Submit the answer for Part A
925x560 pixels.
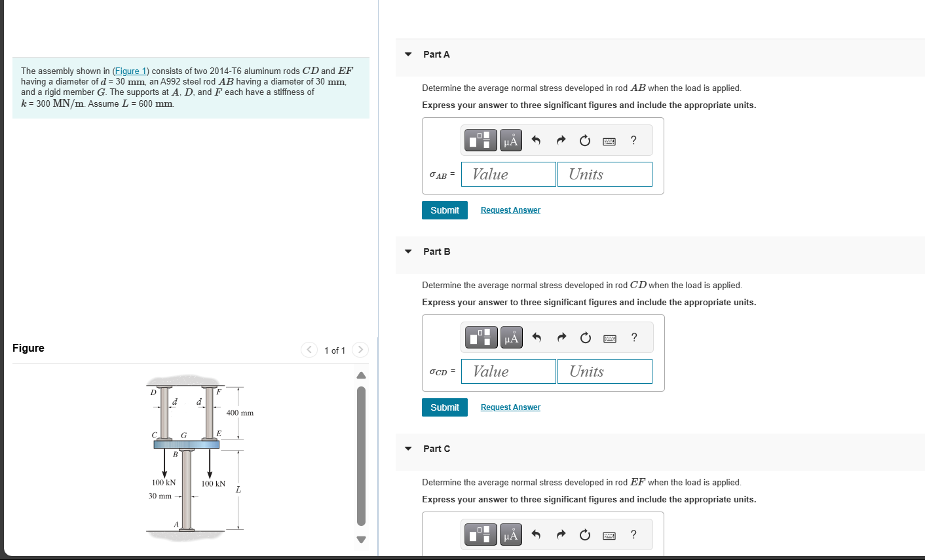(x=444, y=210)
